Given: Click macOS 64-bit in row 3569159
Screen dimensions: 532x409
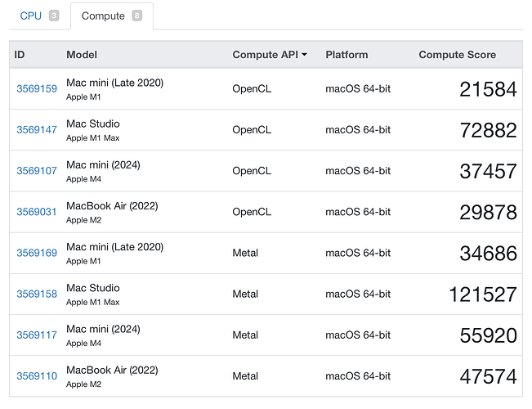Looking at the screenshot, I should (358, 88).
